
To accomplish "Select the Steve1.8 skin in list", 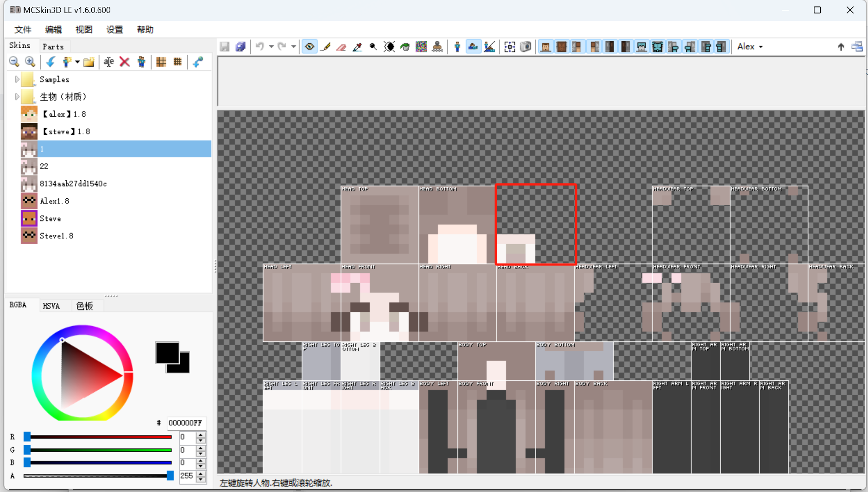I will (x=57, y=236).
